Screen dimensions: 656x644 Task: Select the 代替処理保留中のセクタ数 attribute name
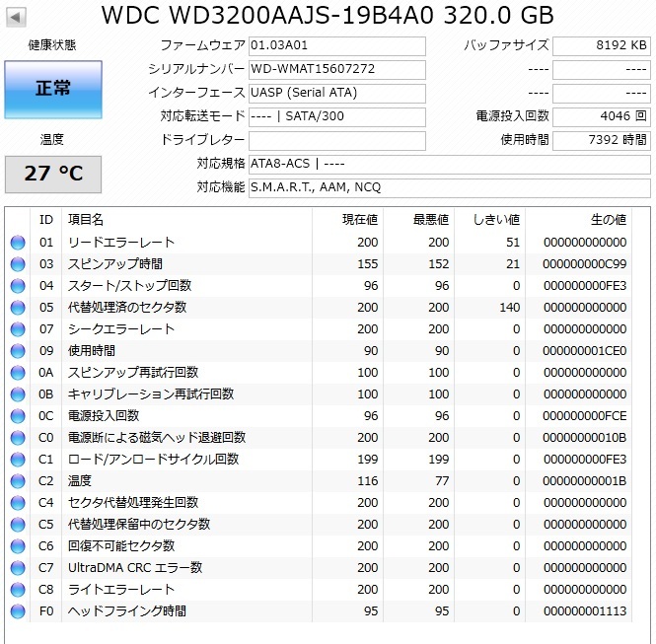pos(139,525)
